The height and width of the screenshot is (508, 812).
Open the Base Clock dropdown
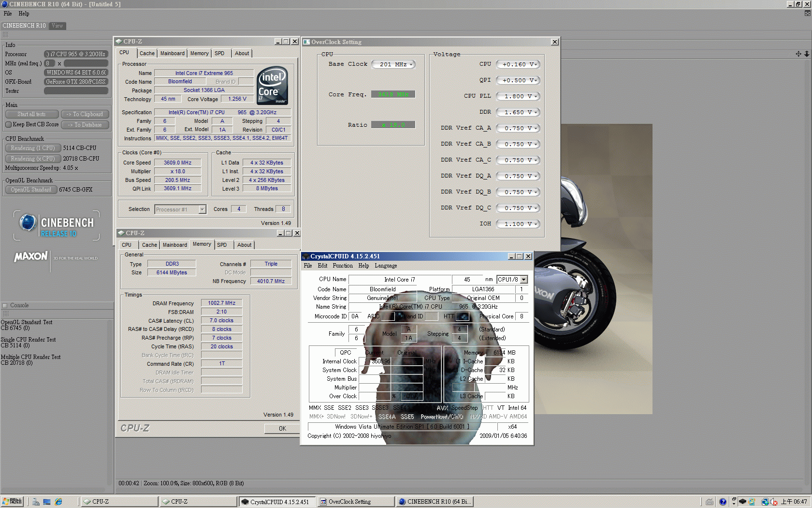click(x=393, y=64)
